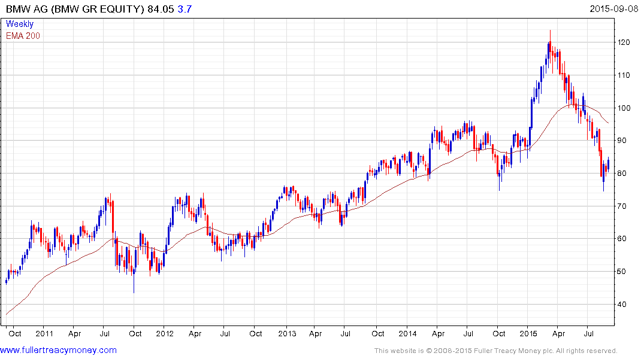The height and width of the screenshot is (359, 644).
Task: Click the 2011 year axis label
Action: [x=44, y=333]
